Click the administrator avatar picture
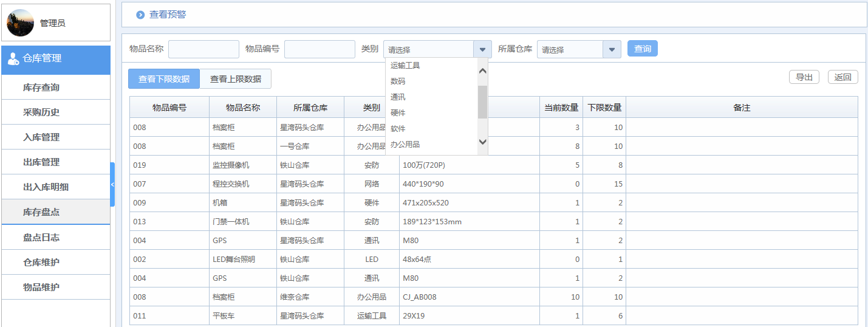The image size is (868, 327). point(20,23)
